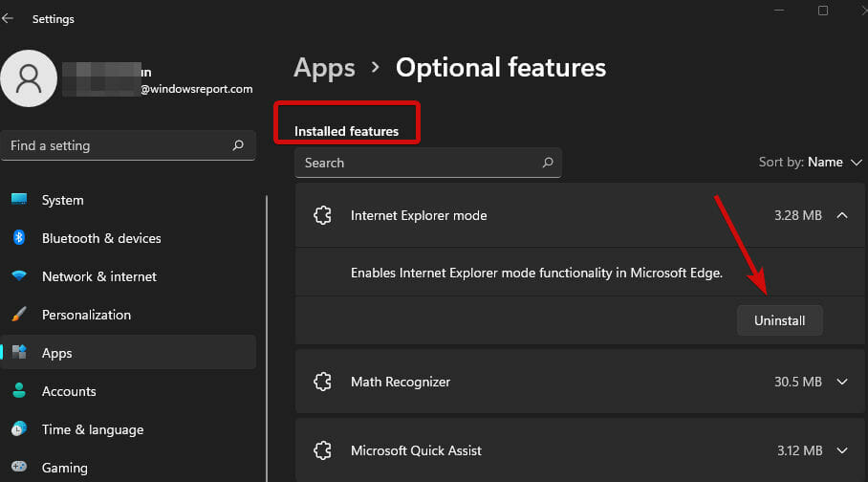Click the 3.28 MB size value

(x=797, y=215)
